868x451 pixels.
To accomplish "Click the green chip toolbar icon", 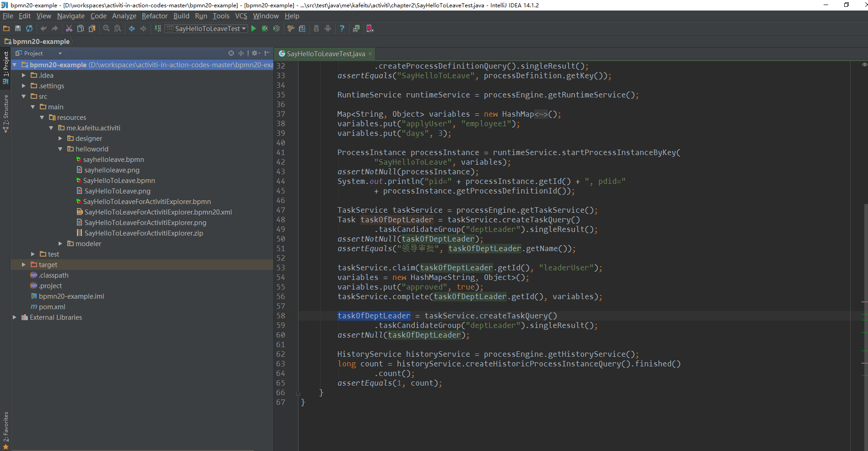I will 356,28.
